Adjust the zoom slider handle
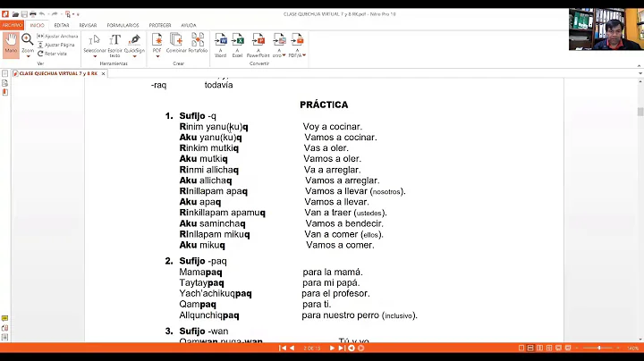 (599, 348)
